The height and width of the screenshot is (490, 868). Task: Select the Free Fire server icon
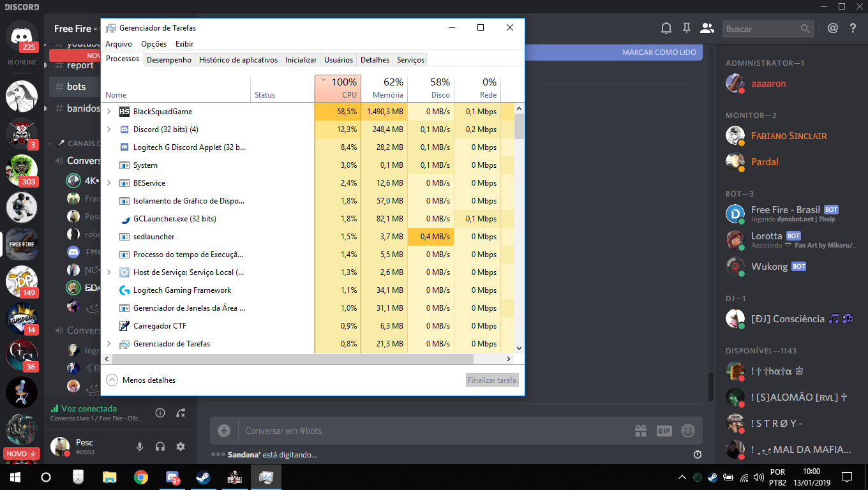[x=22, y=244]
